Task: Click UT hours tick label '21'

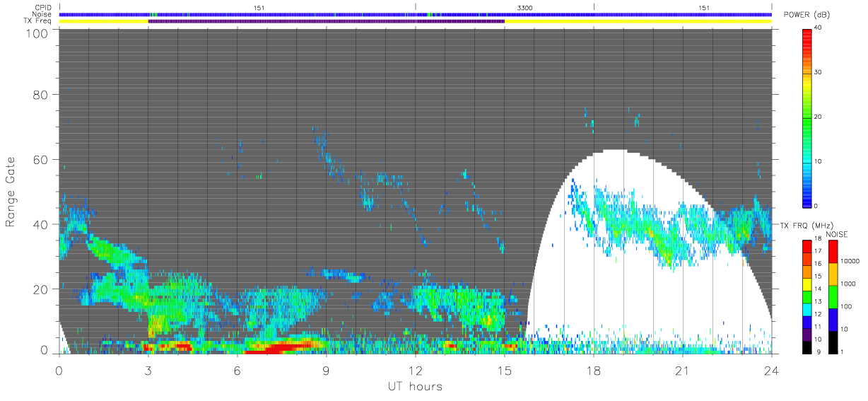Action: (x=683, y=370)
